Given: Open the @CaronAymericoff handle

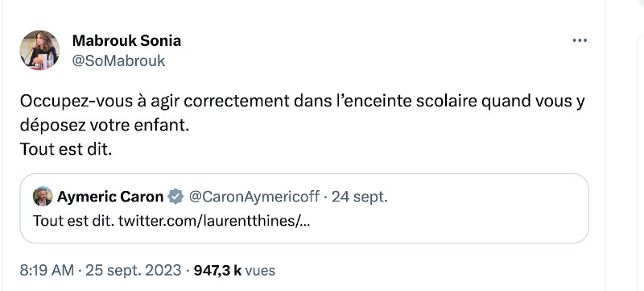Looking at the screenshot, I should (254, 197).
